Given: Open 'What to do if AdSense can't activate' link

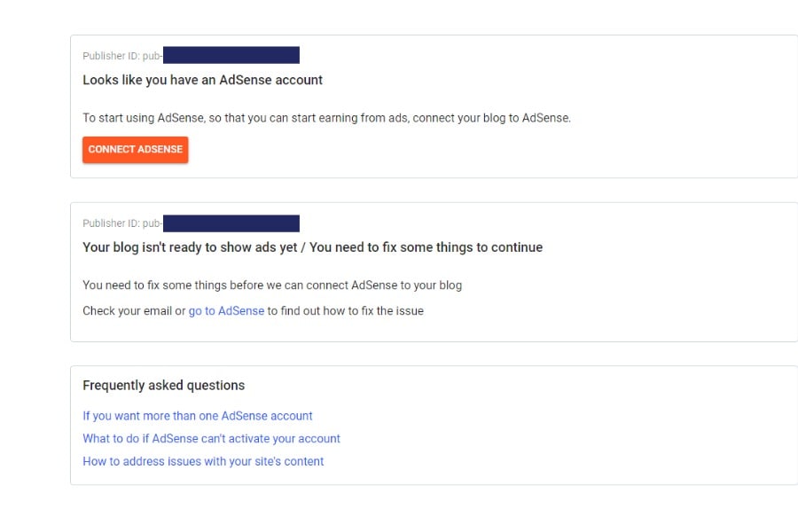Looking at the screenshot, I should [x=211, y=438].
